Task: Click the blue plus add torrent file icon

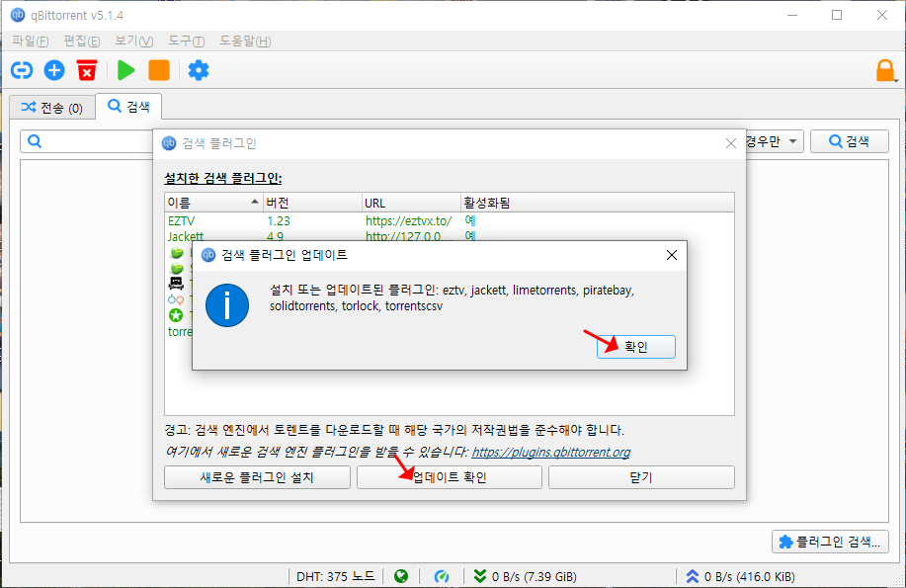Action: coord(54,70)
